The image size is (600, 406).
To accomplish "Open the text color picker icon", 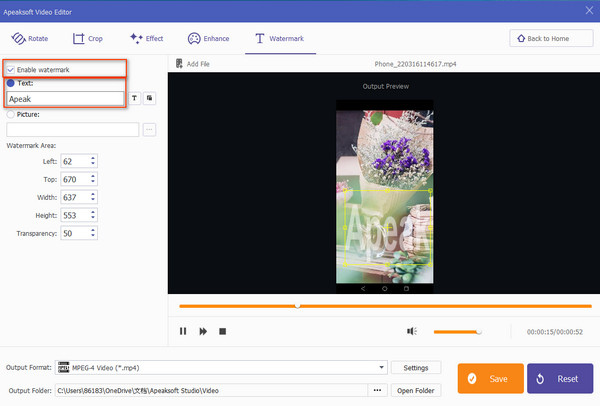I will [149, 98].
